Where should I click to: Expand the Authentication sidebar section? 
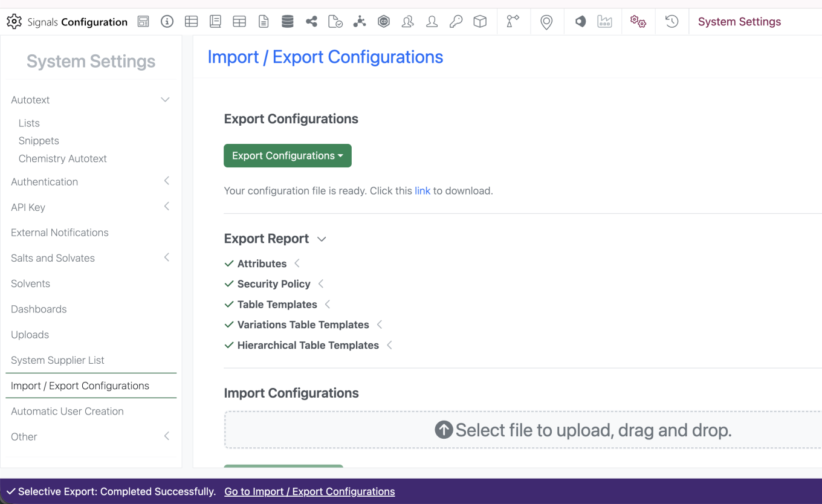click(x=167, y=181)
